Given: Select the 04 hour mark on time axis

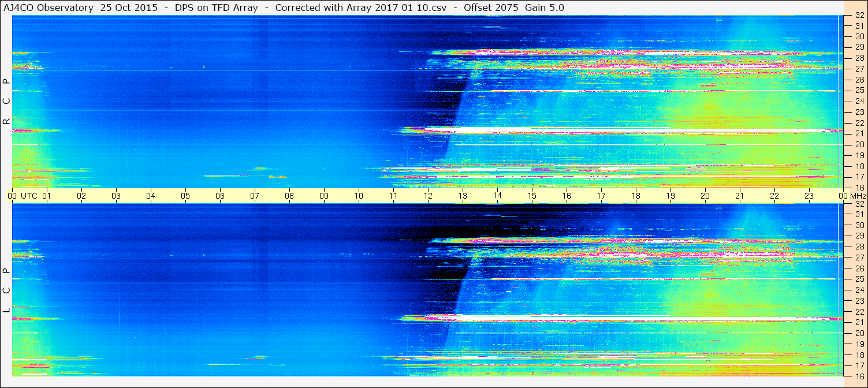Looking at the screenshot, I should pyautogui.click(x=151, y=196).
